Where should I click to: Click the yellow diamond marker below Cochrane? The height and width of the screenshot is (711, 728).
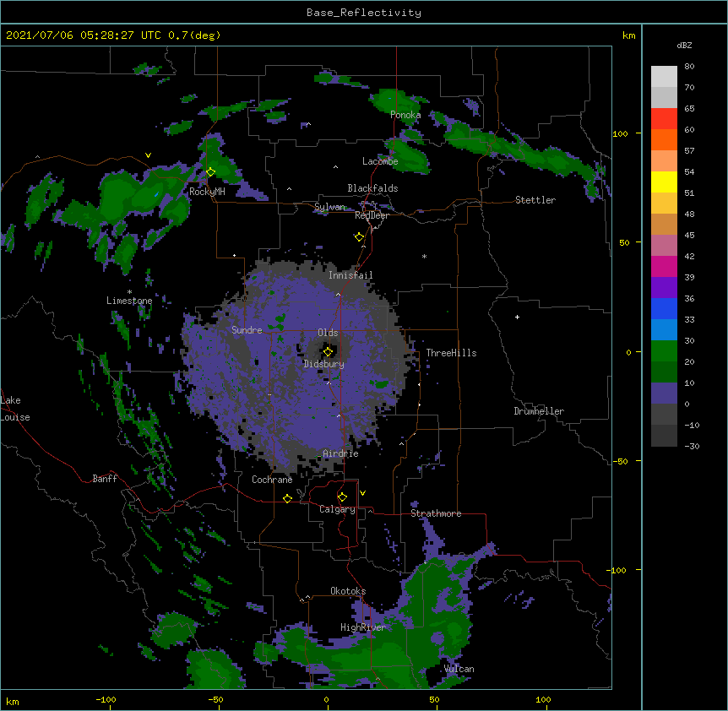pyautogui.click(x=287, y=498)
